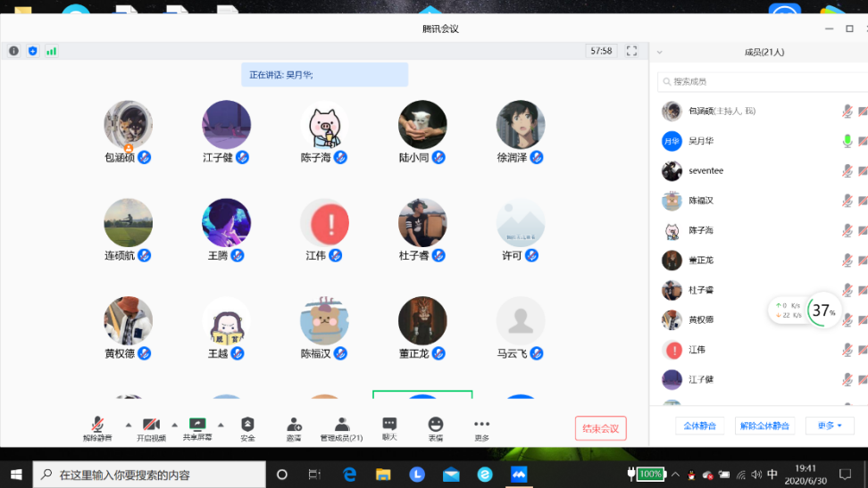The width and height of the screenshot is (868, 488).
Task: Open 管理成员(21) member management
Action: (341, 425)
